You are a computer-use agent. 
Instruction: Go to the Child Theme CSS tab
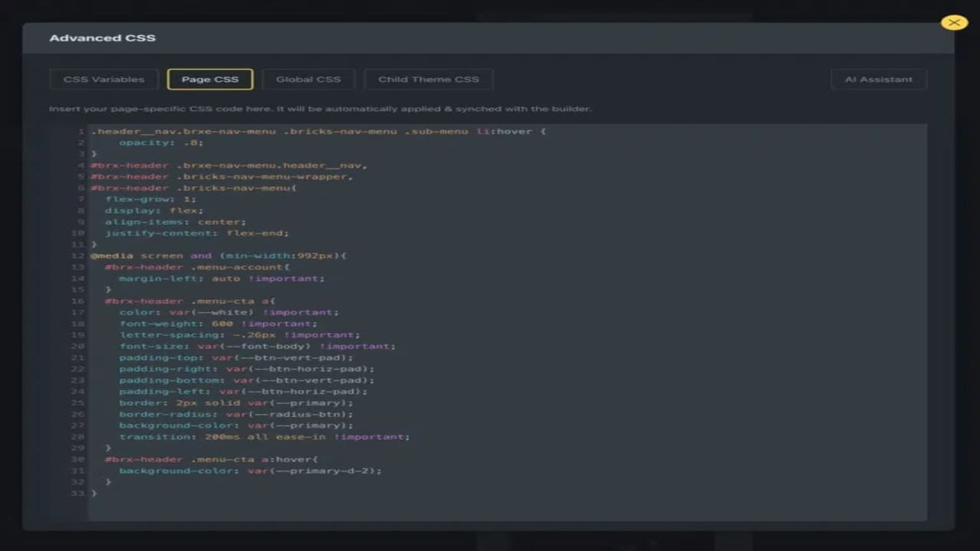428,80
